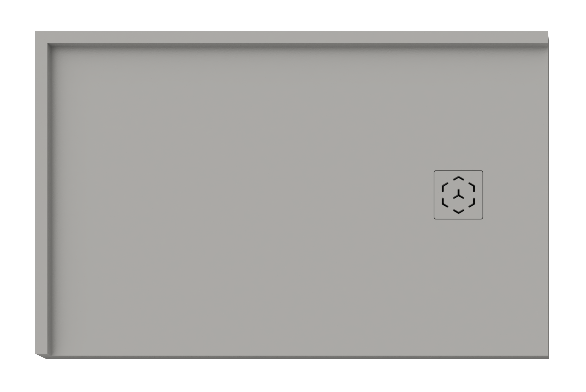Select the hexagon's upper-right corner segment
The image size is (586, 392).
[472, 187]
